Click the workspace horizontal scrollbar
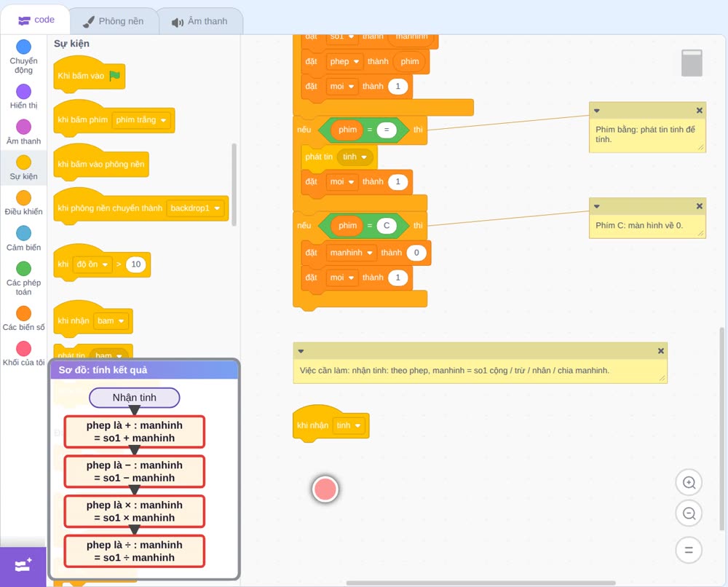This screenshot has width=728, height=587. pos(481,583)
